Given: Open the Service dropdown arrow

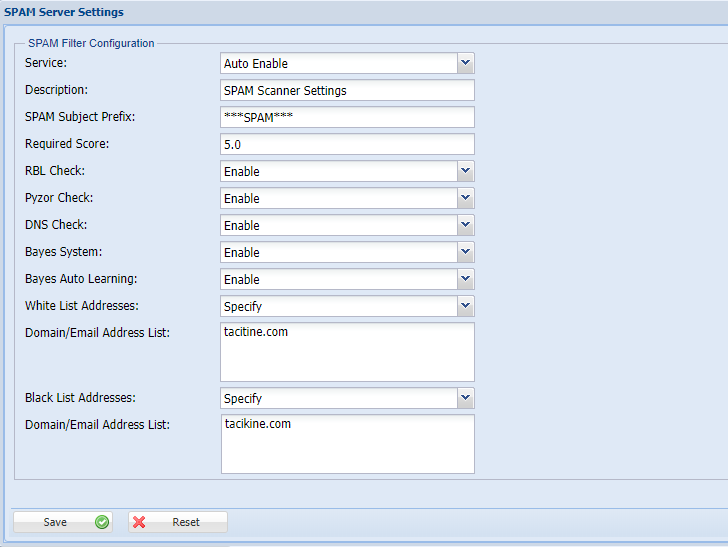Looking at the screenshot, I should pos(465,63).
